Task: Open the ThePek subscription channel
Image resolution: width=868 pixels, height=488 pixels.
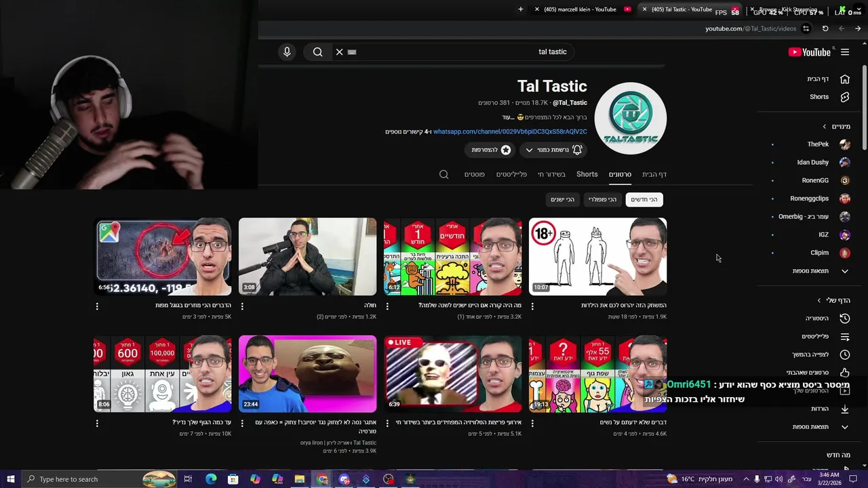Action: (827, 144)
